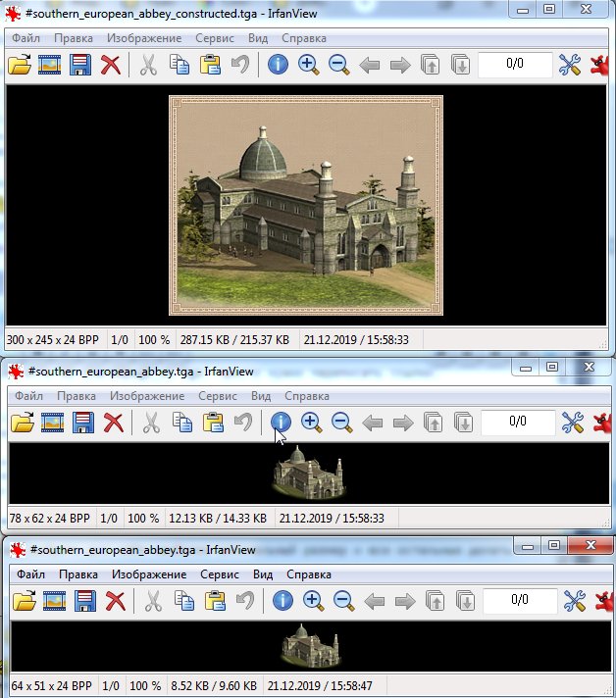Image resolution: width=616 pixels, height=698 pixels.
Task: Large abbey picture with the ornate frame
Action: [x=306, y=205]
